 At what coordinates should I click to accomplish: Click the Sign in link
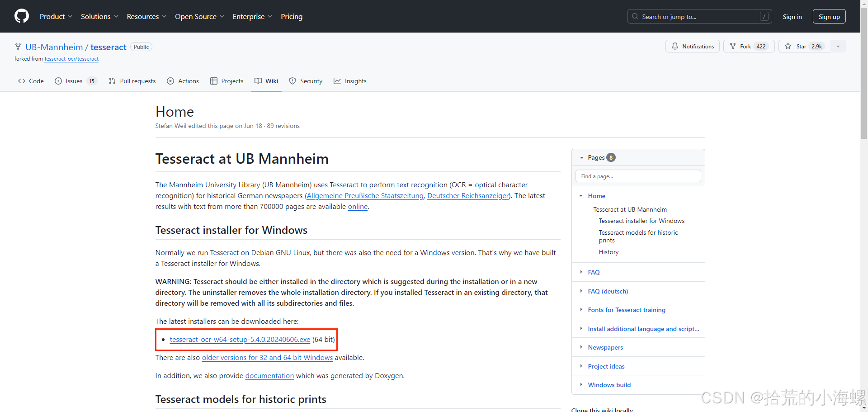pyautogui.click(x=792, y=17)
